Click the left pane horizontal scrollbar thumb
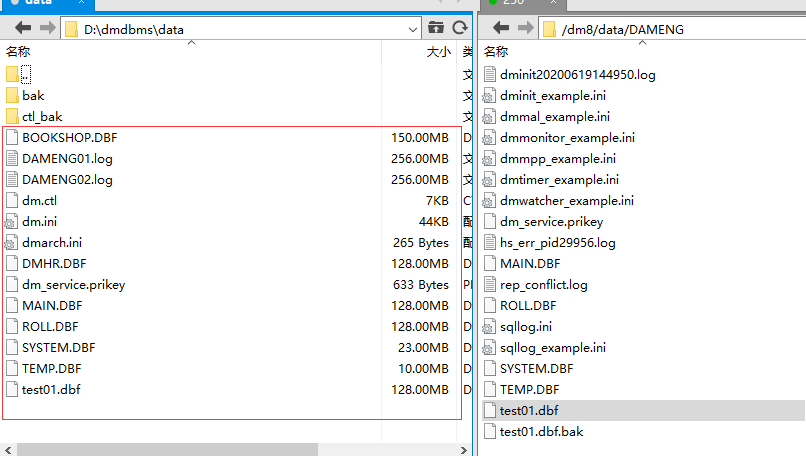This screenshot has width=806, height=456. [x=167, y=450]
